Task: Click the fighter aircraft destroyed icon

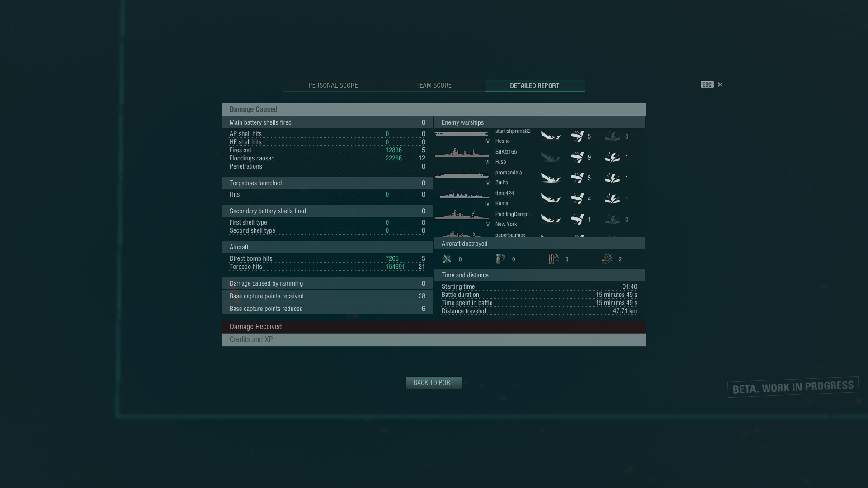Action: click(x=447, y=259)
